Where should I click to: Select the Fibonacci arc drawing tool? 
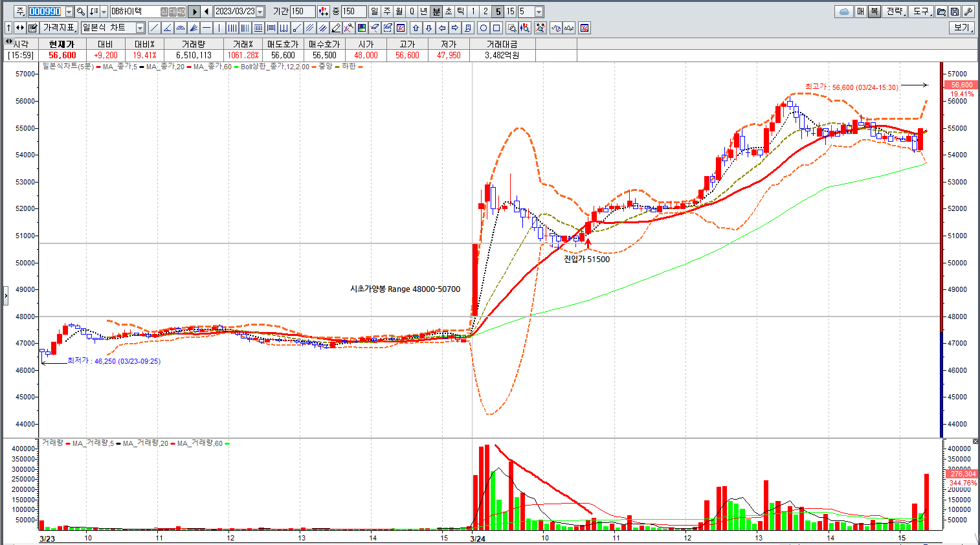180,28
